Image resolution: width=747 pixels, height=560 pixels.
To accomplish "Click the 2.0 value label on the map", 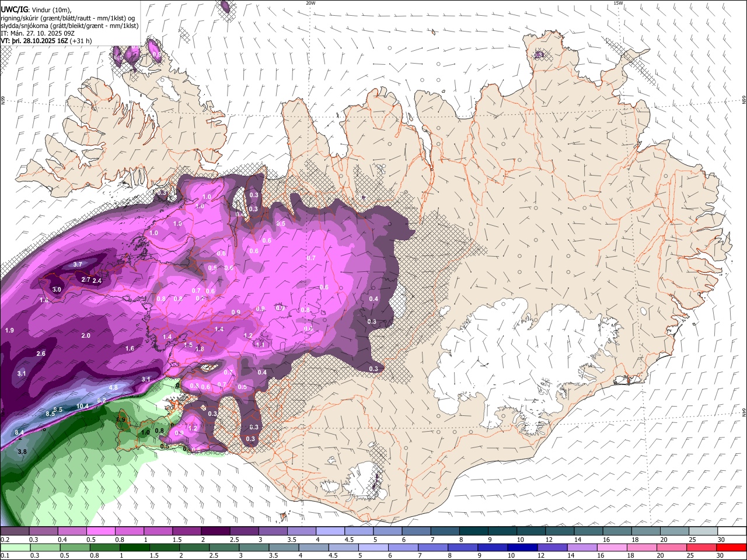I will 86,336.
